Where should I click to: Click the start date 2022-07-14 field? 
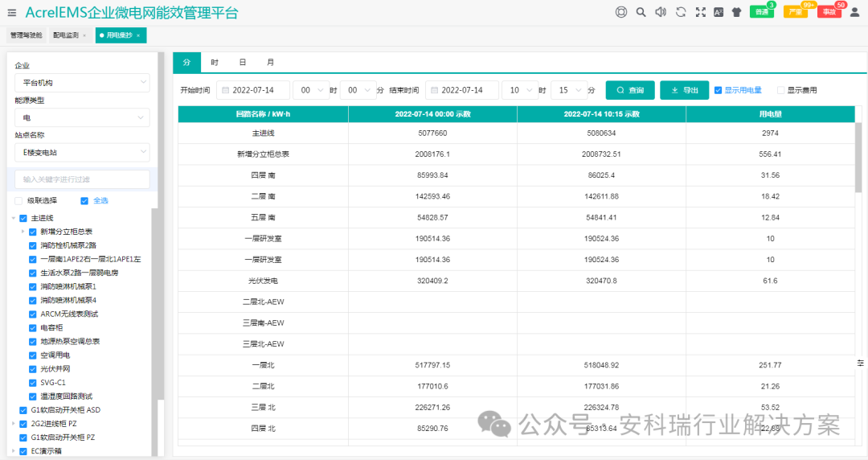pos(253,90)
